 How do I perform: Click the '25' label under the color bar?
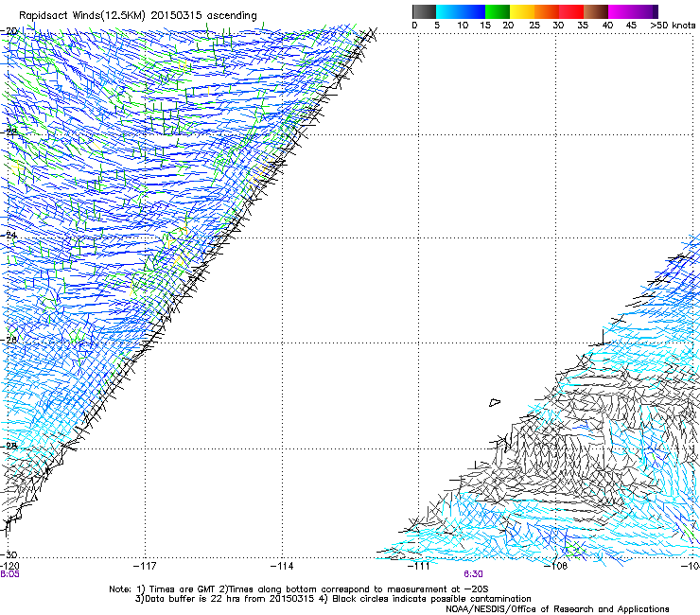[x=534, y=26]
